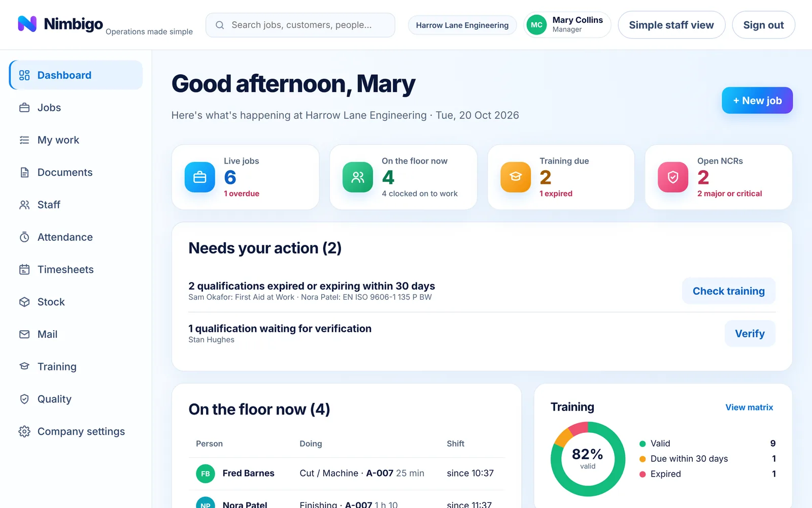Click 'Fred Barnes' in the floor table
The height and width of the screenshot is (508, 812).
click(x=248, y=473)
